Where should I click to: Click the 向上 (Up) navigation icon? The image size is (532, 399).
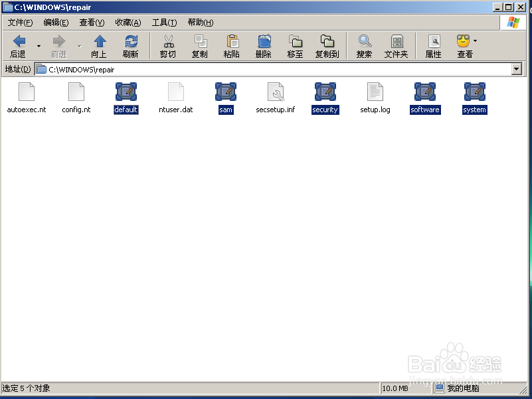[x=98, y=44]
